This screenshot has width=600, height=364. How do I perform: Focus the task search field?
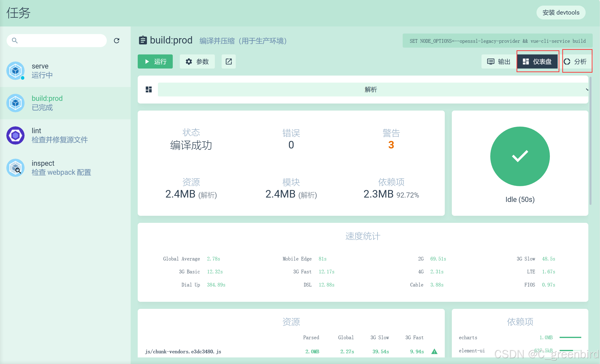[x=56, y=41]
